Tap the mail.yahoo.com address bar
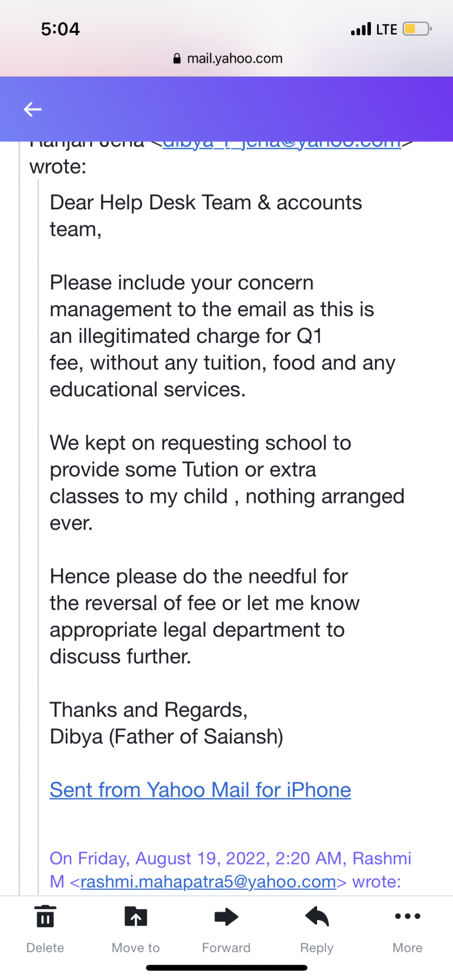Viewport: 453px width, 980px height. 234,59
